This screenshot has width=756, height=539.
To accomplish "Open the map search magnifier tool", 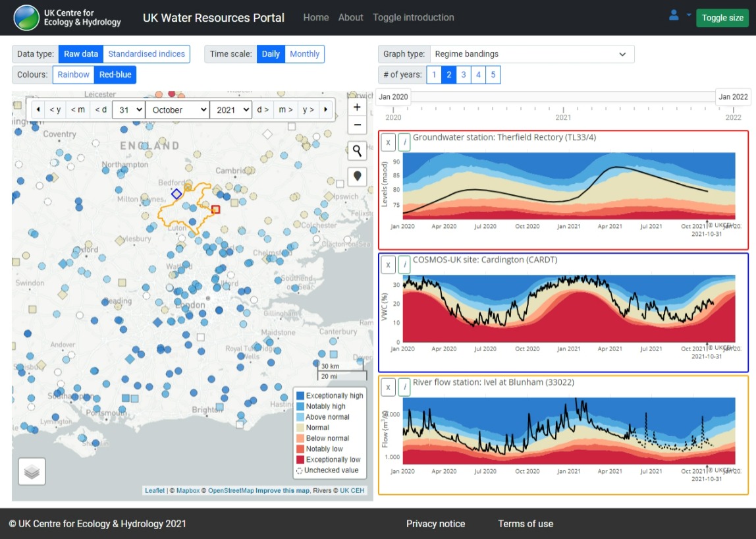I will [357, 151].
